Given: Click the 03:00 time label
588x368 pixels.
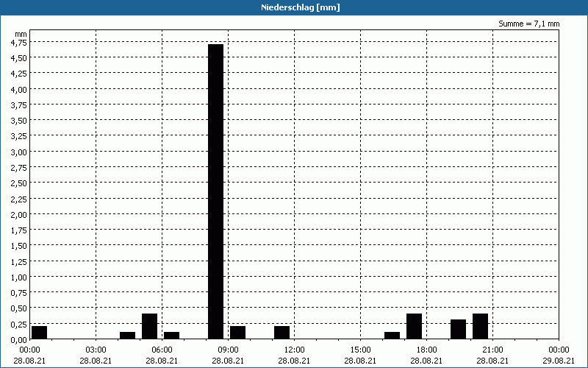Looking at the screenshot, I should pos(96,350).
